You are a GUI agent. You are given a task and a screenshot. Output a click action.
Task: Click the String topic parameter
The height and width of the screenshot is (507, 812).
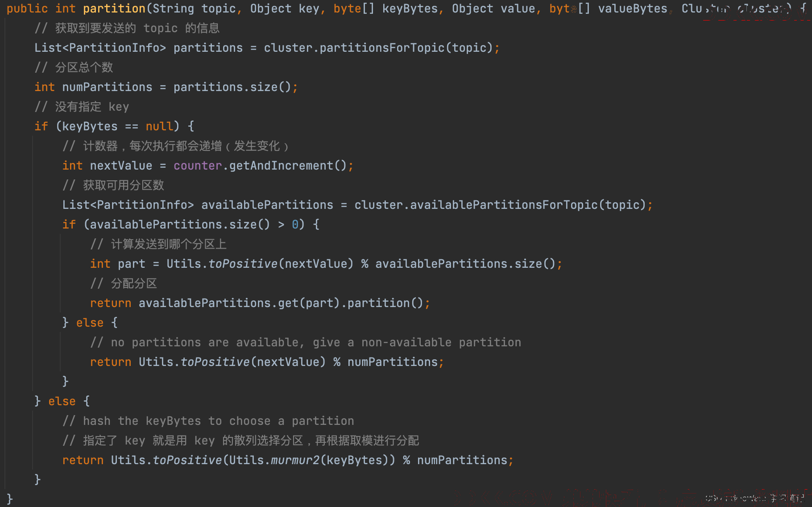click(194, 8)
